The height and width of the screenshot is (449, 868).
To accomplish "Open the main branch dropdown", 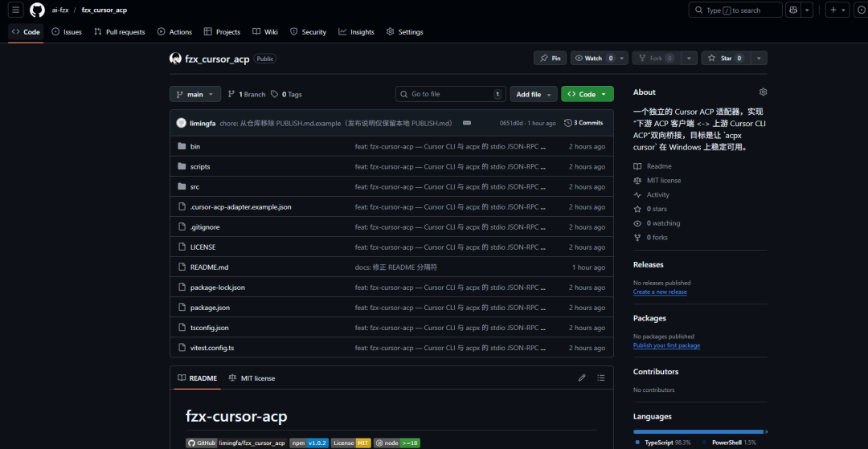I will pos(194,95).
